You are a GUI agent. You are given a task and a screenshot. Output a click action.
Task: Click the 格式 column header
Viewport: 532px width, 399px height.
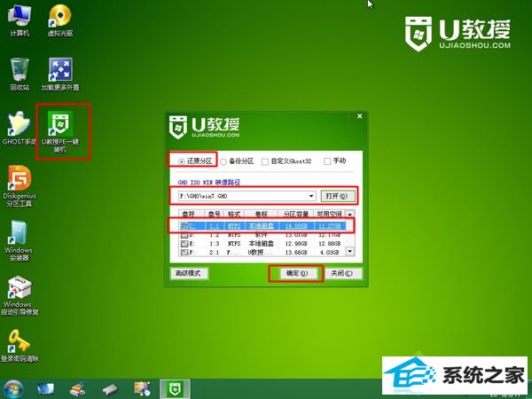point(234,215)
